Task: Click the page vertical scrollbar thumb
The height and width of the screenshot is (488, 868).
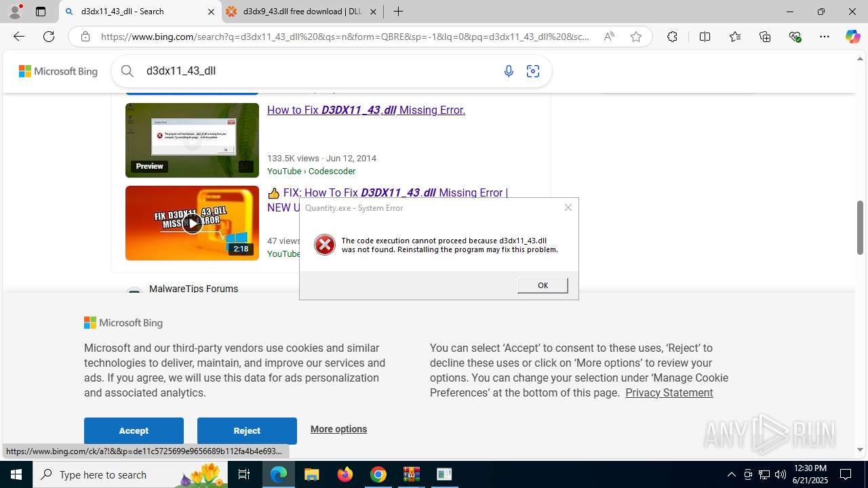Action: pos(861,228)
